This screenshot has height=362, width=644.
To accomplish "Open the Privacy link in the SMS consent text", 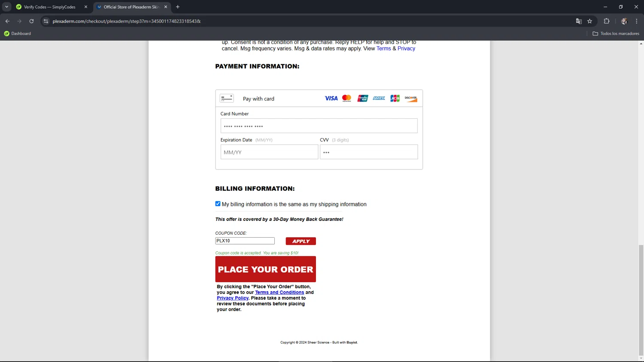I will coord(406,48).
